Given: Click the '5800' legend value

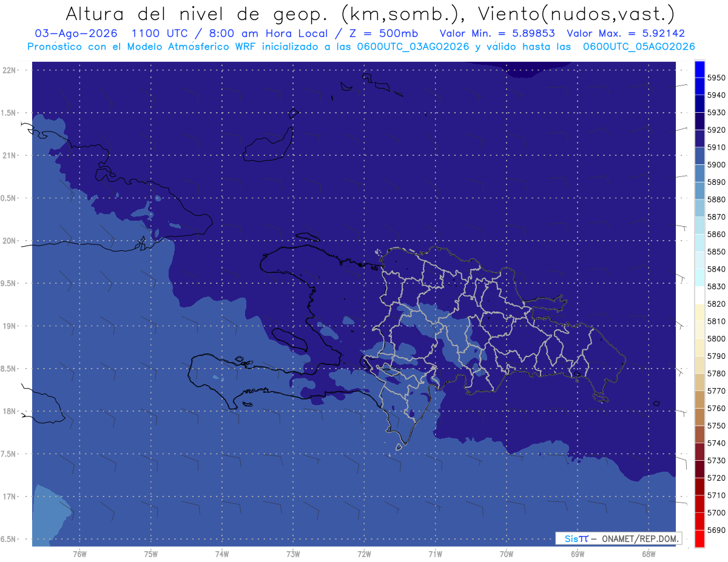Looking at the screenshot, I should pyautogui.click(x=716, y=338).
